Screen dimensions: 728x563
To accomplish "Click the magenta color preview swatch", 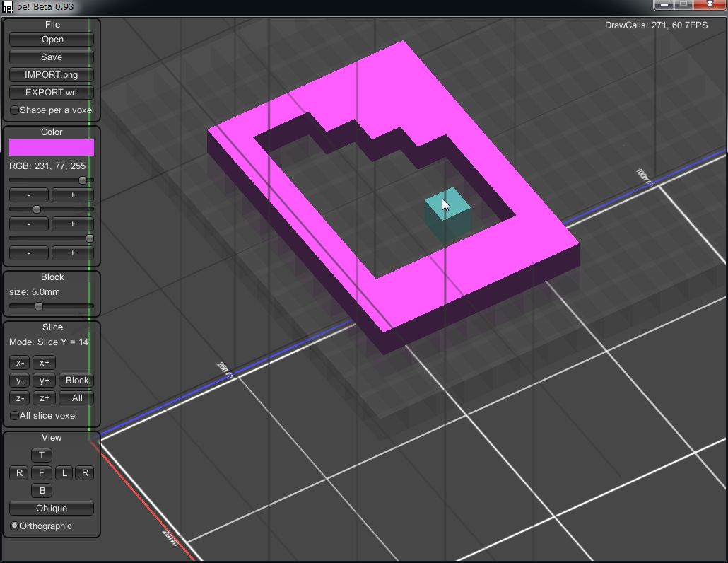I will [x=52, y=147].
